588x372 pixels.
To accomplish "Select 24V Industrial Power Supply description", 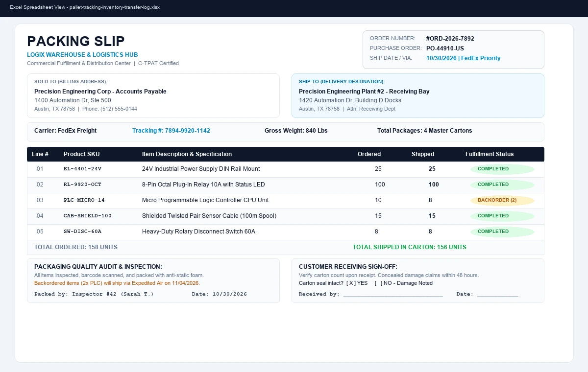I will point(201,169).
